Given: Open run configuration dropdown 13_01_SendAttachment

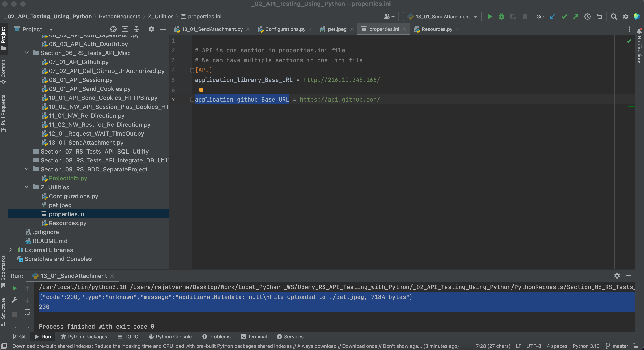Looking at the screenshot, I should (x=442, y=17).
